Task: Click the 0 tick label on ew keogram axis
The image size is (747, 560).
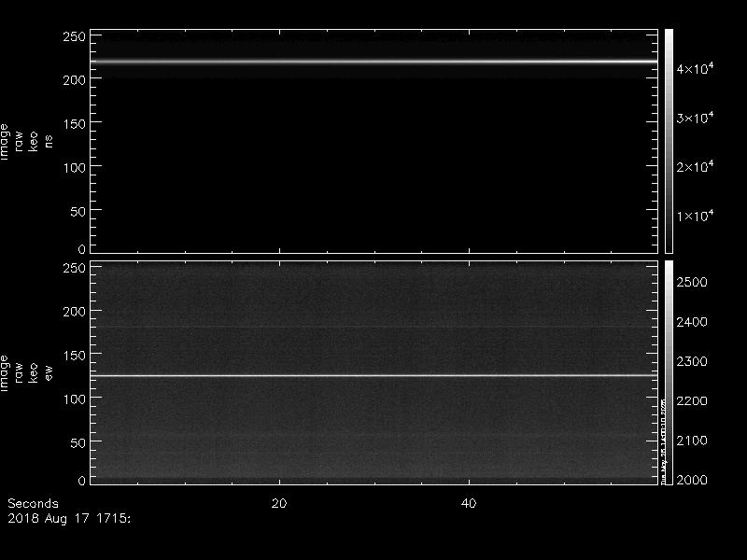Action: tap(82, 480)
